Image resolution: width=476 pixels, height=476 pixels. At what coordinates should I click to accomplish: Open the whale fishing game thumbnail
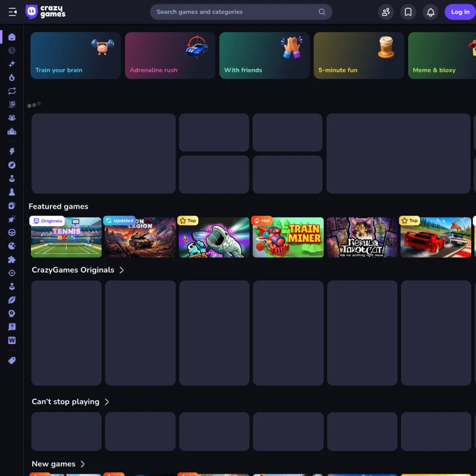(x=214, y=237)
